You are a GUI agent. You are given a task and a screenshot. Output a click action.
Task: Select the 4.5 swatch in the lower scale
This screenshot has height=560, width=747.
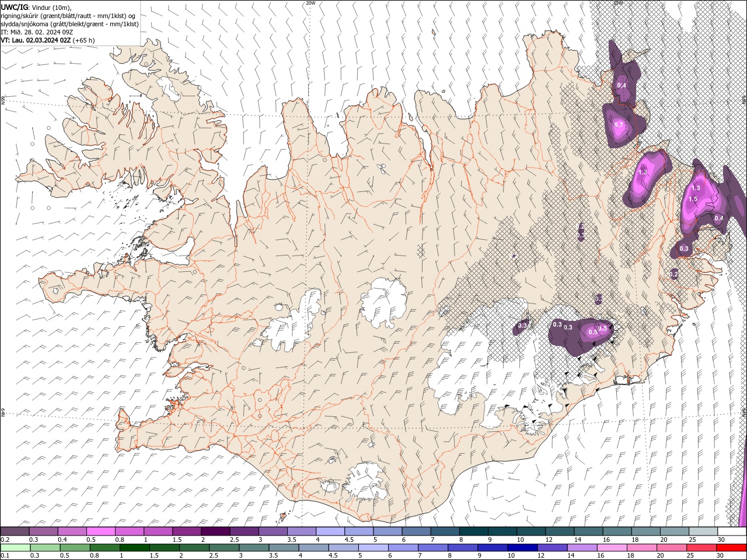343,548
